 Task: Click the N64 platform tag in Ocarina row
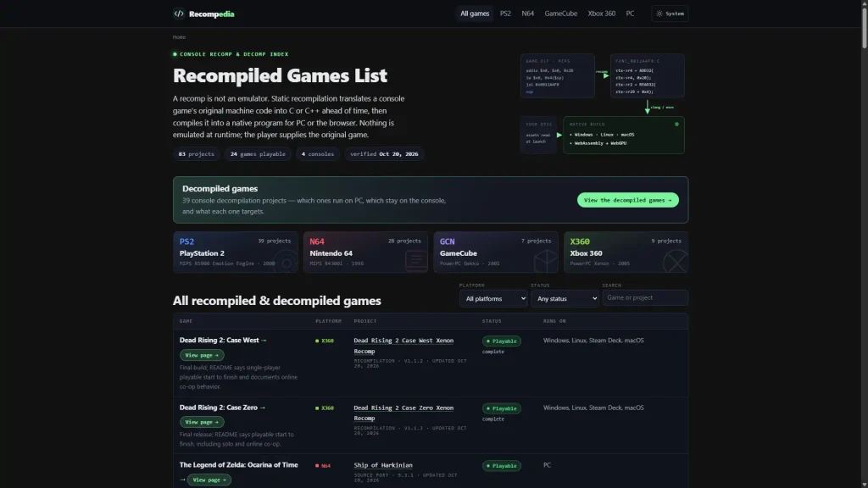[x=323, y=466]
